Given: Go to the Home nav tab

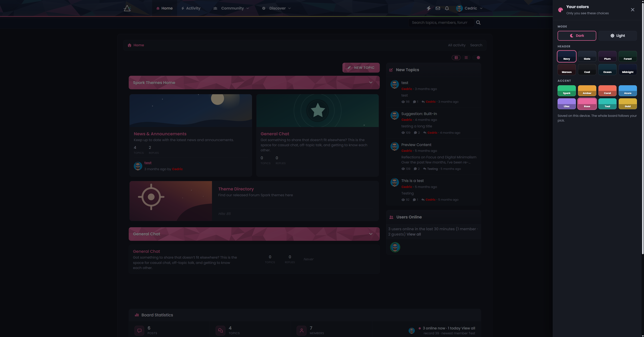Looking at the screenshot, I should (164, 8).
